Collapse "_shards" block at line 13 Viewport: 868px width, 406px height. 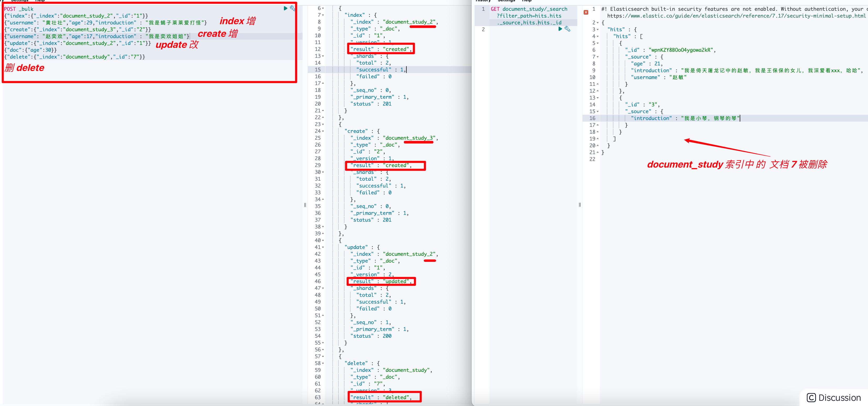click(x=323, y=56)
